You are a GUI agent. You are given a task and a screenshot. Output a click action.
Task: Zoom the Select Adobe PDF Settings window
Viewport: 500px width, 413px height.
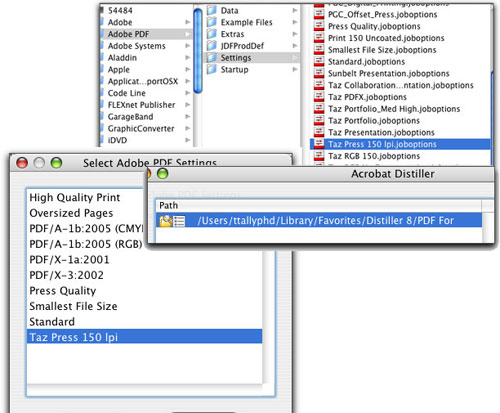[x=56, y=163]
